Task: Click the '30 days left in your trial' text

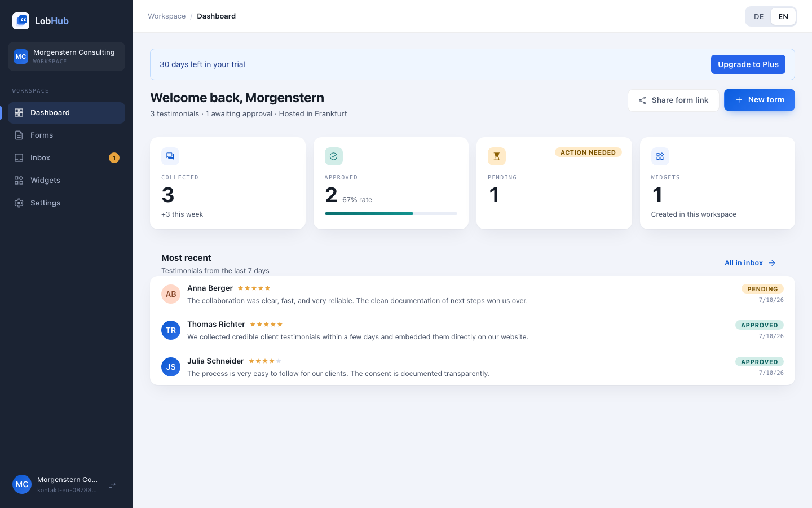Action: (202, 64)
